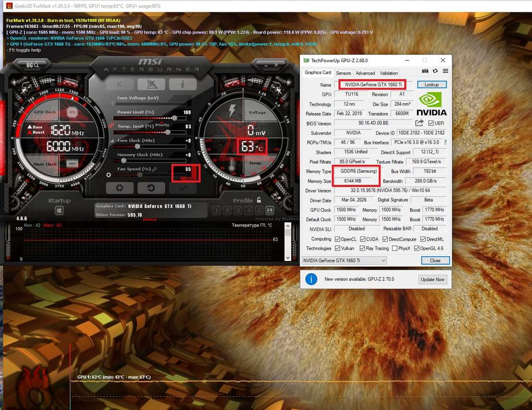Switch to the Advanced tab
This screenshot has width=532, height=410.
click(x=366, y=73)
